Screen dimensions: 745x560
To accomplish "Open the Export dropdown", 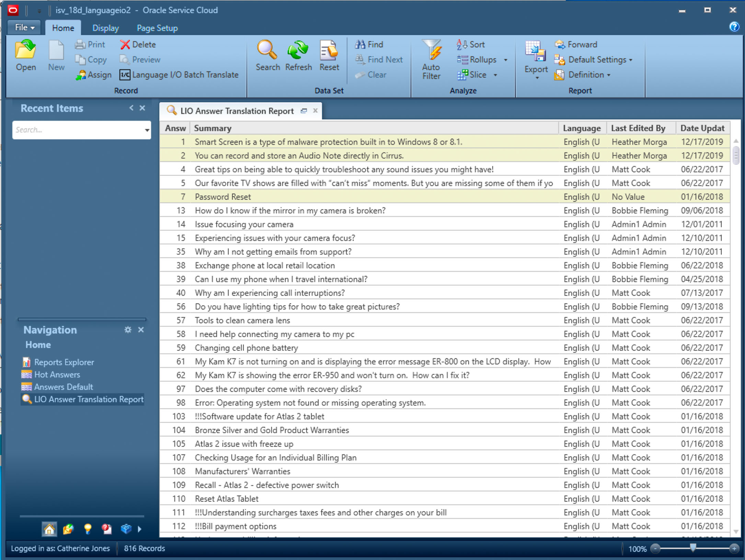I will click(536, 60).
